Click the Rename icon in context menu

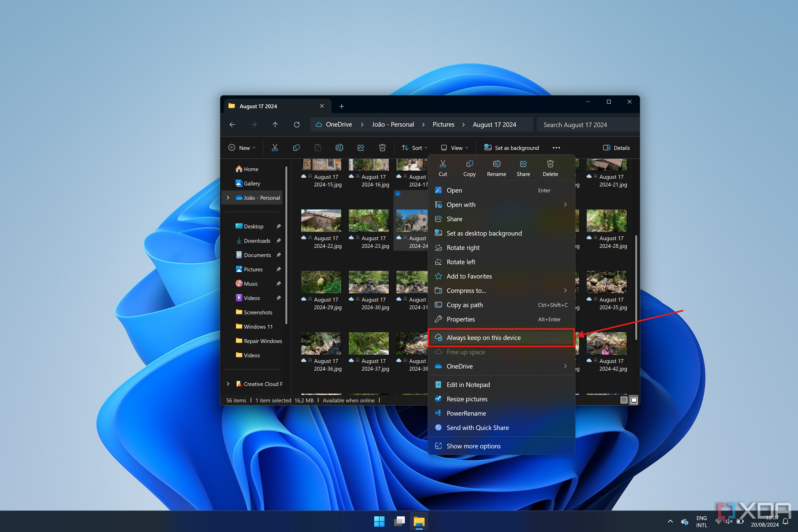coord(496,167)
